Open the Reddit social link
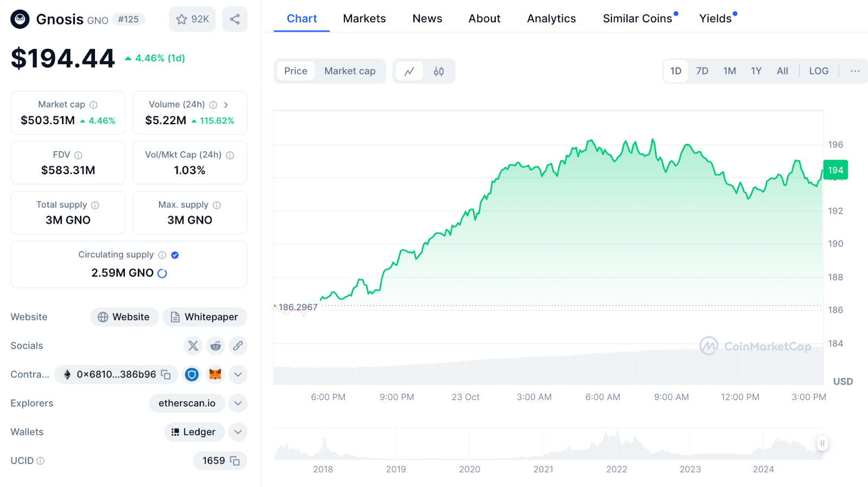The width and height of the screenshot is (868, 487). (215, 345)
